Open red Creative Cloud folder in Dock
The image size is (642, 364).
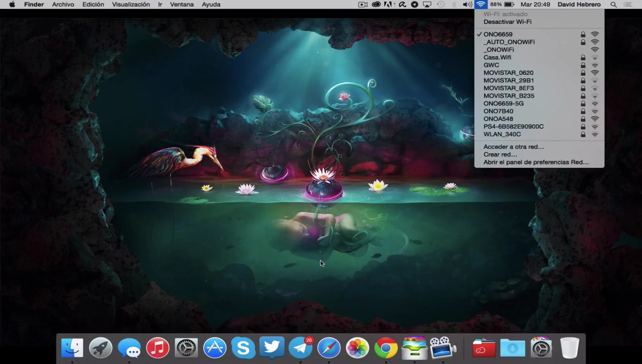[484, 348]
